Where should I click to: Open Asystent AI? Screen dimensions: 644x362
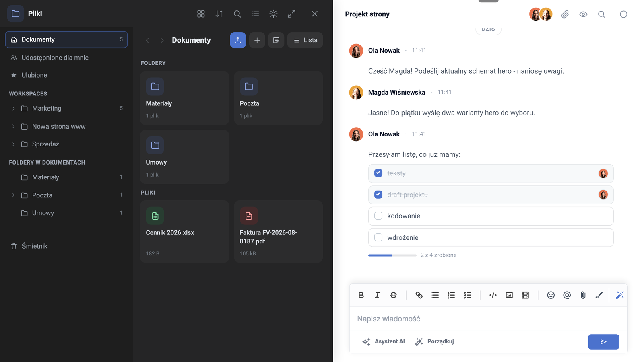pos(384,341)
